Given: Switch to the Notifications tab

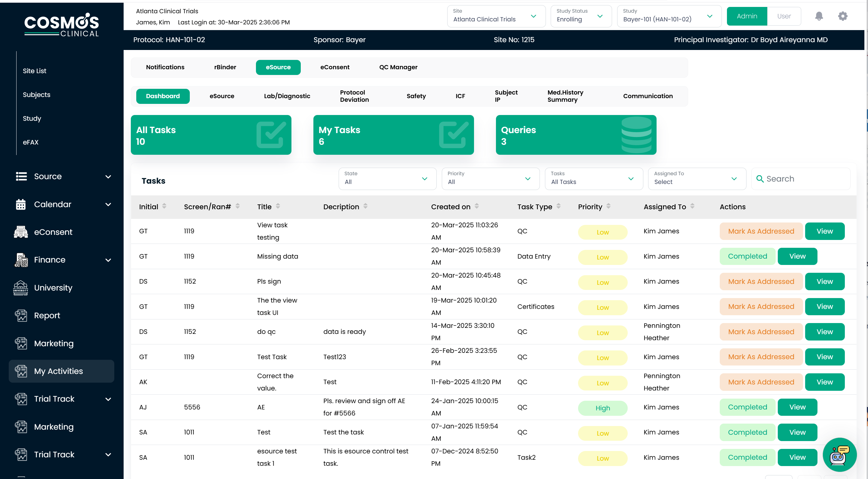Looking at the screenshot, I should click(x=165, y=67).
